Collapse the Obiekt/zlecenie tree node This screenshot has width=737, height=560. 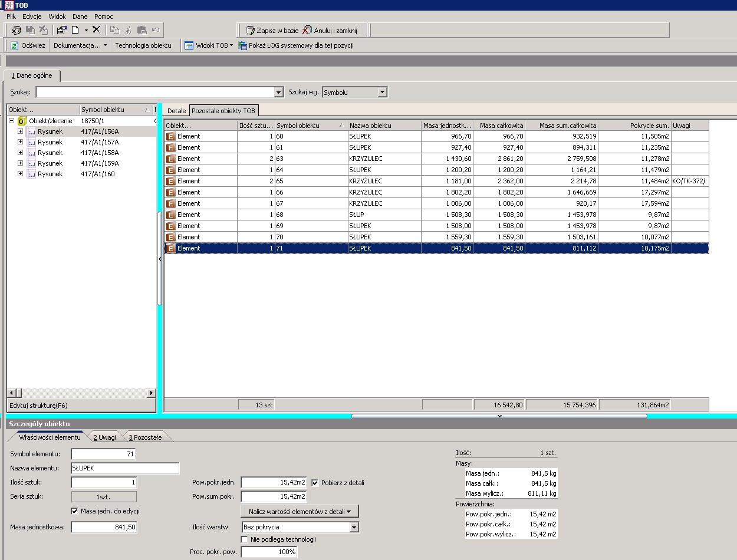(11, 120)
